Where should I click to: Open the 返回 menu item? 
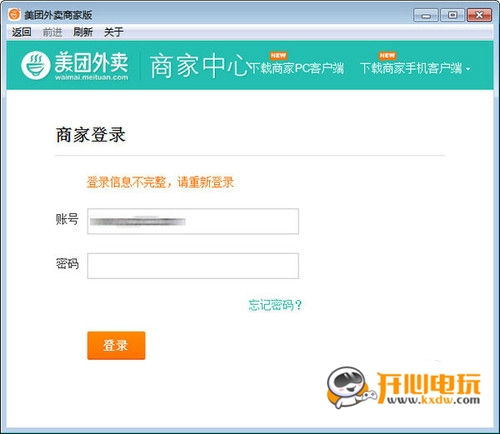21,32
